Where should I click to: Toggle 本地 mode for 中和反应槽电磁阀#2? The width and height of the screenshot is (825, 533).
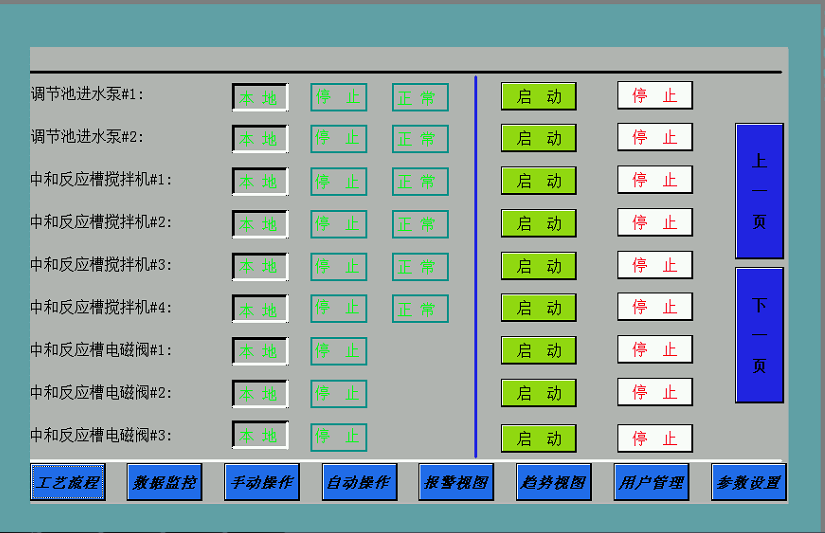[260, 393]
